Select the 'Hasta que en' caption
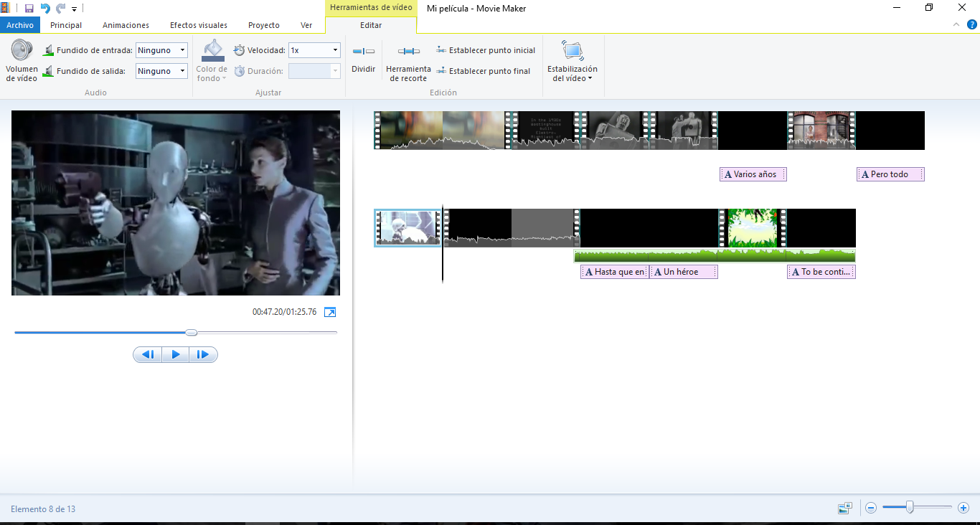Viewport: 980px width, 525px height. click(x=615, y=272)
